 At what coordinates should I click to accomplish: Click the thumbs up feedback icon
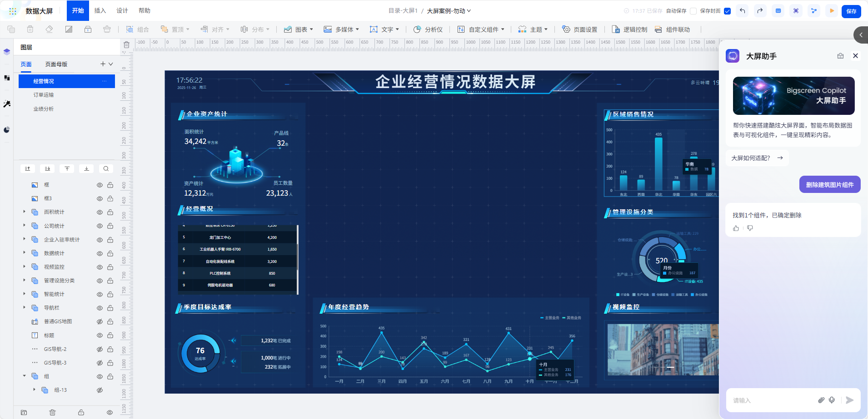click(736, 228)
